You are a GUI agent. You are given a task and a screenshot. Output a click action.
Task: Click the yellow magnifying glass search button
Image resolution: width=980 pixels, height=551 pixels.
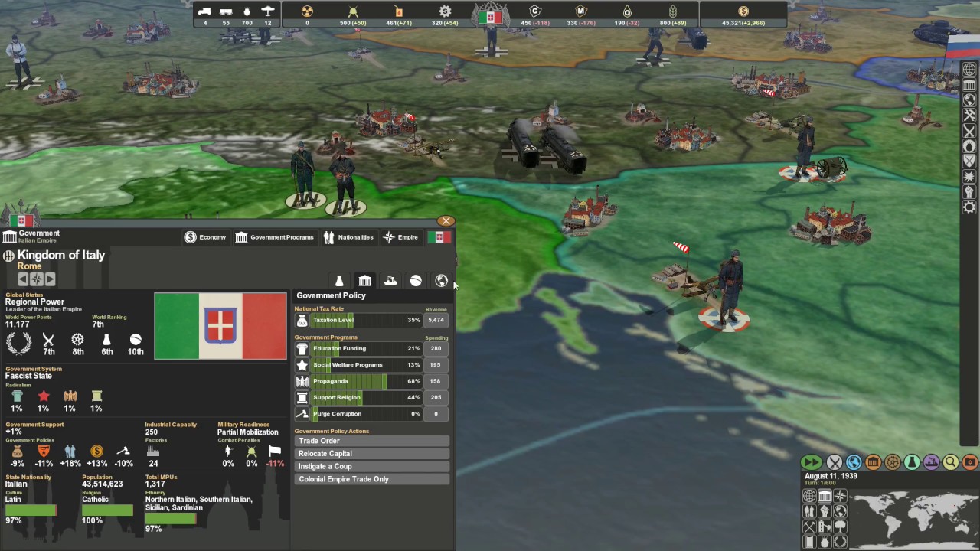click(951, 462)
